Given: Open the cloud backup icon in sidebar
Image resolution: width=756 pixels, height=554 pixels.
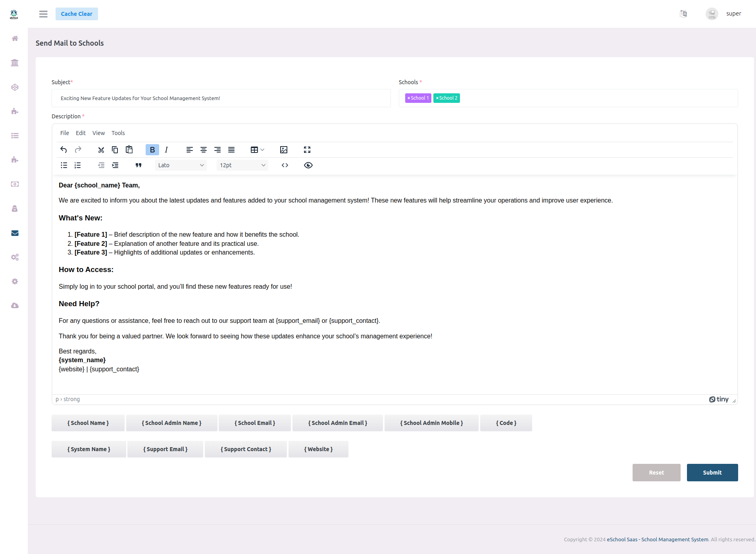Looking at the screenshot, I should [15, 305].
